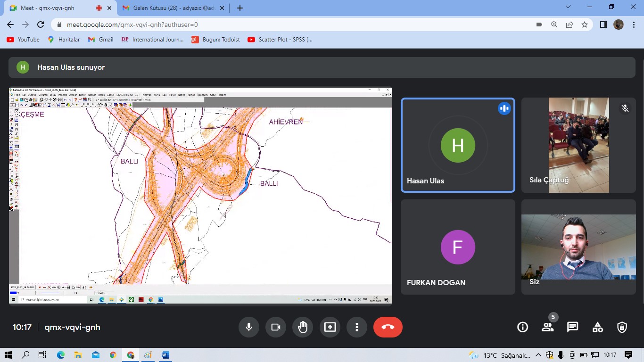
Task: Open host controls lock icon
Action: coord(622,327)
